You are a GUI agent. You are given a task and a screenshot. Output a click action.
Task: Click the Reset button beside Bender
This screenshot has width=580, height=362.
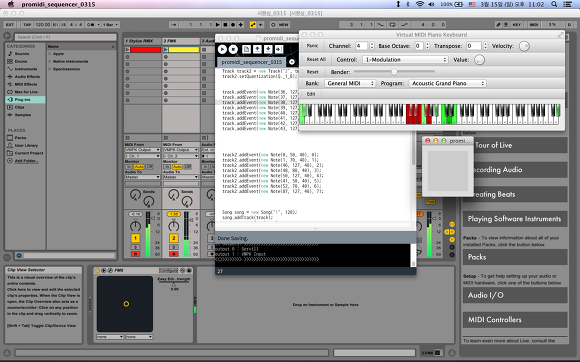(312, 72)
